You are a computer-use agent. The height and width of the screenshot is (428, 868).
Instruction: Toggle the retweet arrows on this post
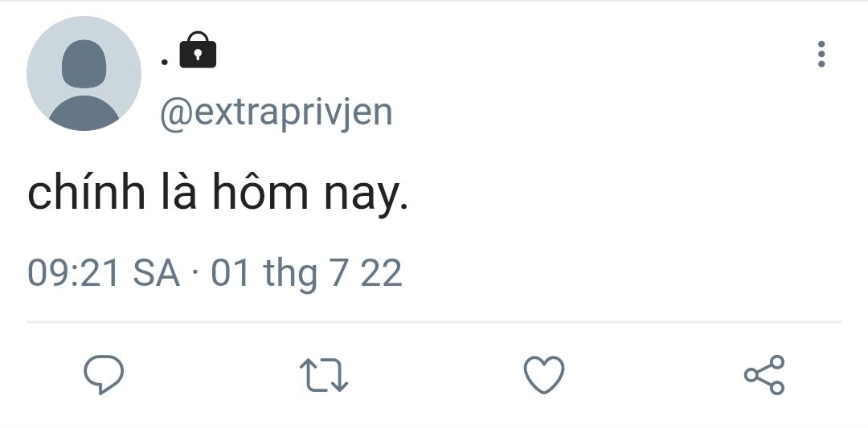point(324,375)
